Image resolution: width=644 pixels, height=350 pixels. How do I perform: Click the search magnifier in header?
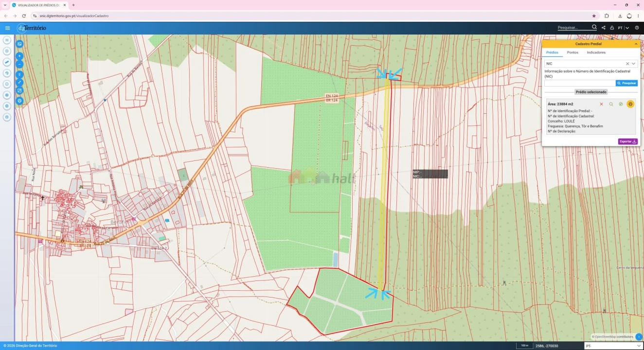[x=594, y=28]
